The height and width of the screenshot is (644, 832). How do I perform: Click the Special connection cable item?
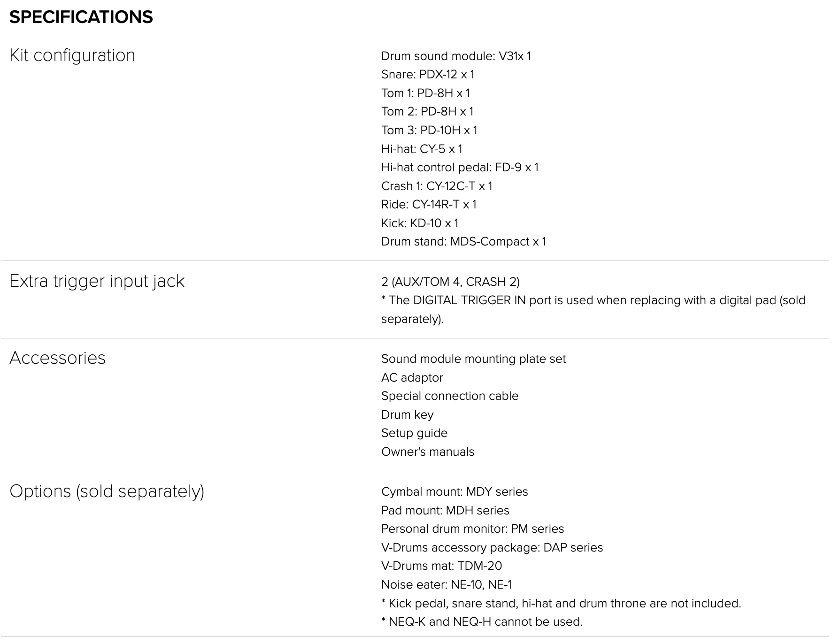pyautogui.click(x=450, y=396)
